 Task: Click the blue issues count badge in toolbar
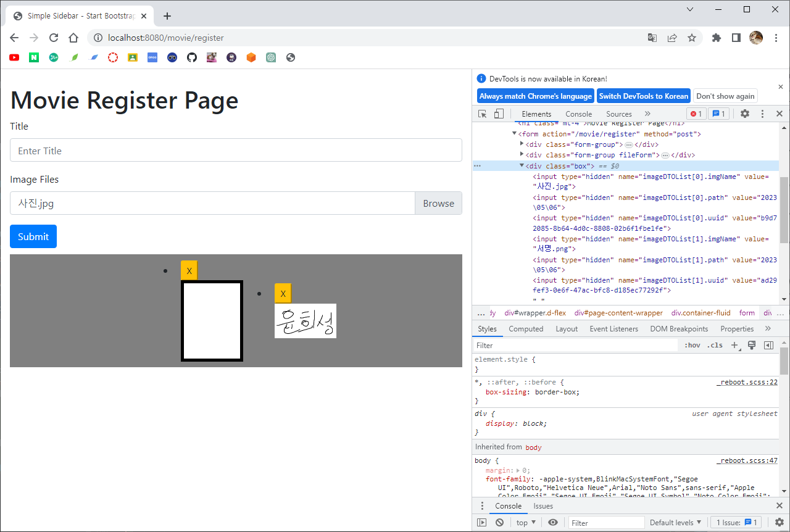(718, 114)
